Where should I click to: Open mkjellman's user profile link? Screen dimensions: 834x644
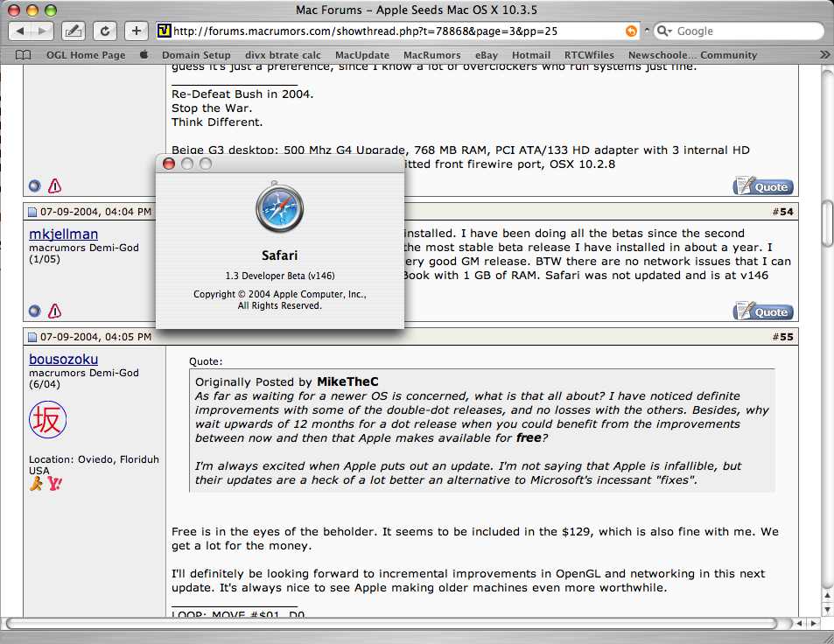click(63, 234)
